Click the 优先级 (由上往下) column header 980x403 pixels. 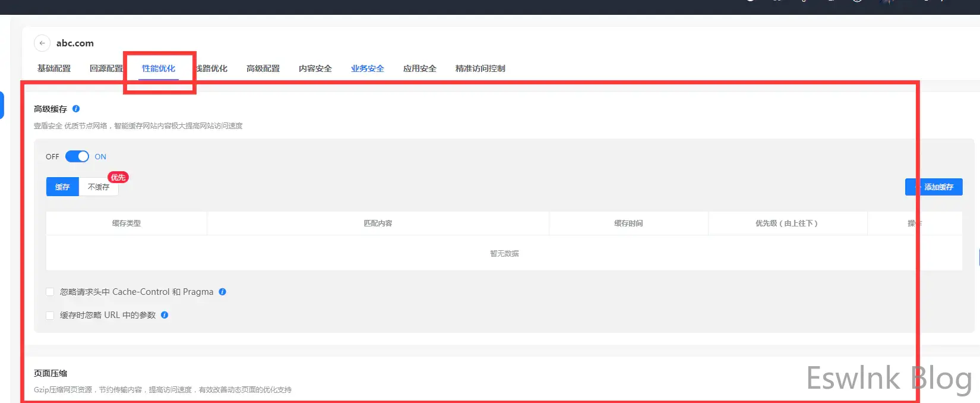787,223
